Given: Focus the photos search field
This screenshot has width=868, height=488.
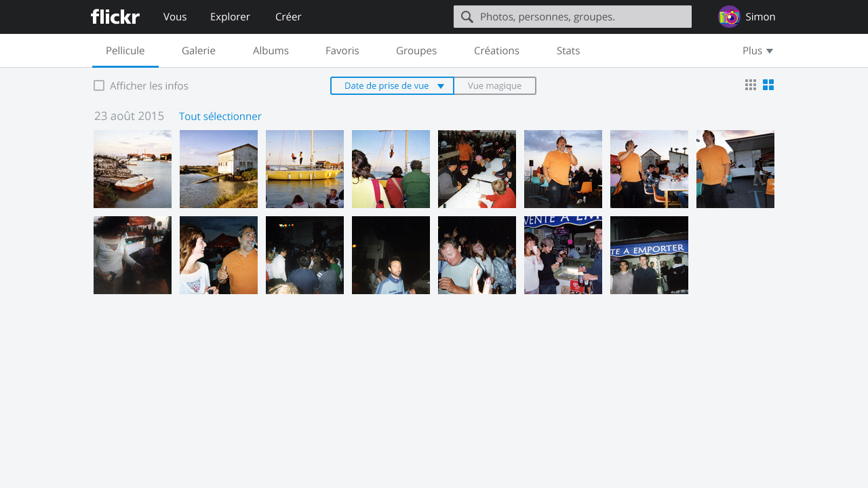Looking at the screenshot, I should click(x=572, y=17).
